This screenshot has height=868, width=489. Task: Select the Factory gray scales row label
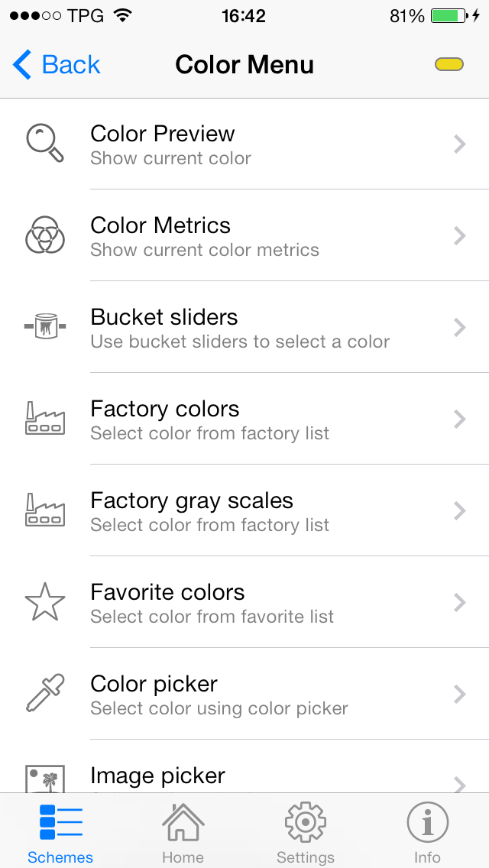[x=192, y=501]
